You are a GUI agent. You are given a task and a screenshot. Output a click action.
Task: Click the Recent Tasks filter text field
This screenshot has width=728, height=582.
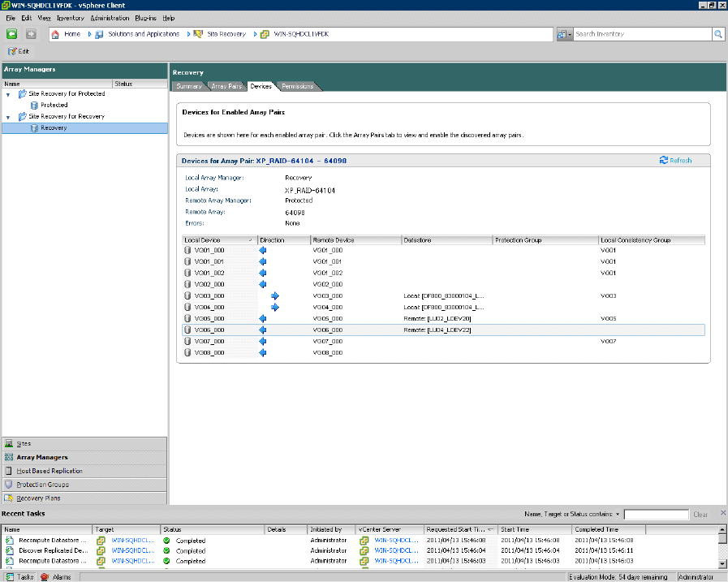point(656,515)
